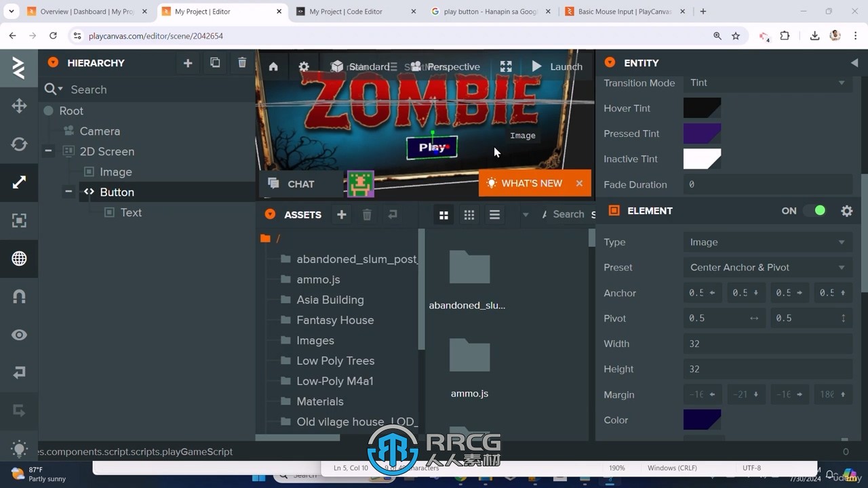Screen dimensions: 868x488
Task: Open the weather widget on the taskbar
Action: click(x=39, y=474)
